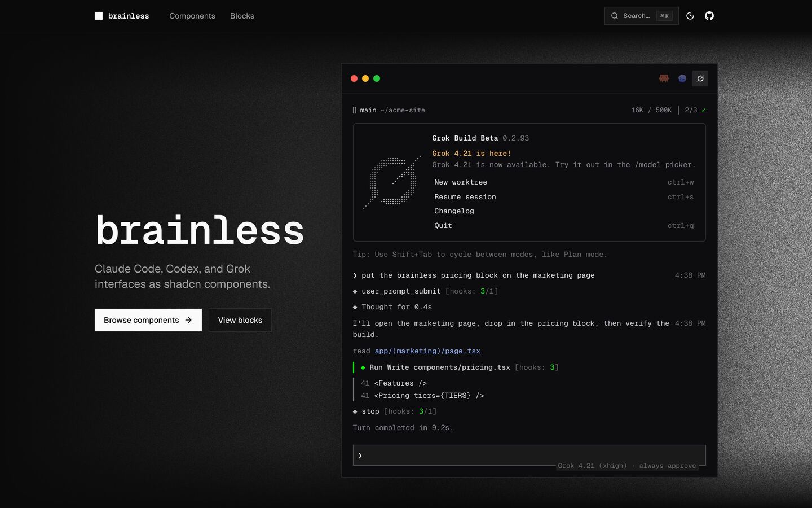Screen dimensions: 812x508
Task: Click the 'Grok 4.21 (xhigh) · always-approve' status label
Action: (x=627, y=466)
